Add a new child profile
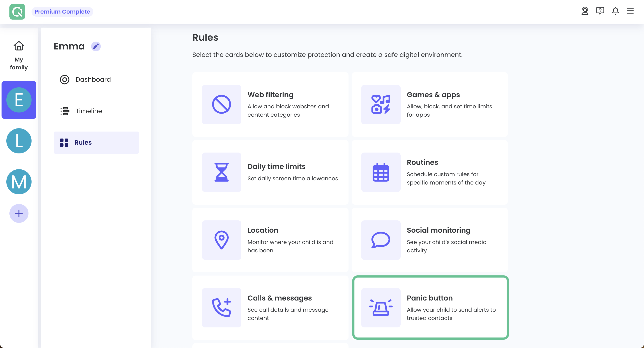 point(19,213)
